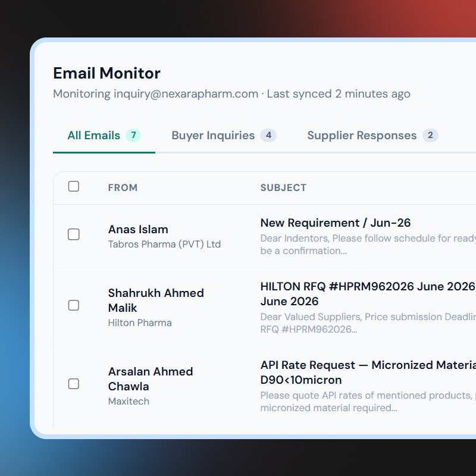
Task: Check the Anas Islam email row checkbox
Action: [x=74, y=234]
